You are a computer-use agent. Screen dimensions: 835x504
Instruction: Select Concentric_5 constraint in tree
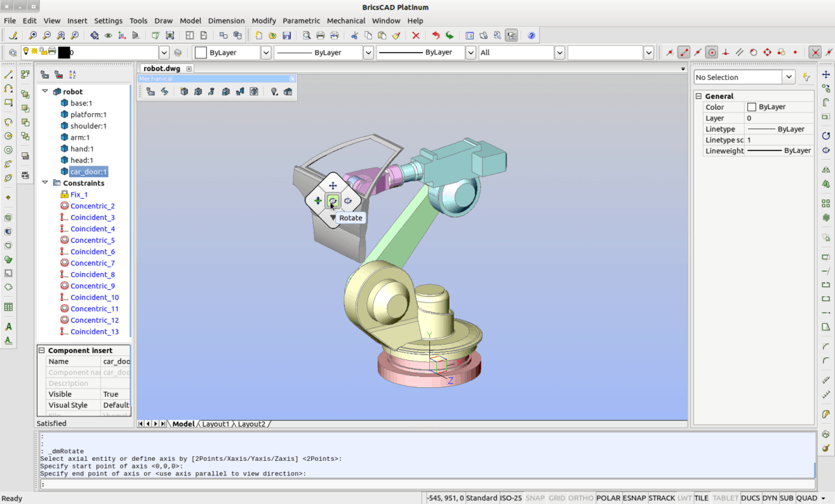[x=93, y=240]
